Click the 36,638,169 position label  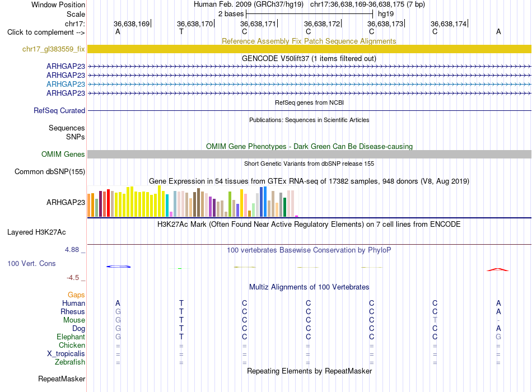coord(132,24)
